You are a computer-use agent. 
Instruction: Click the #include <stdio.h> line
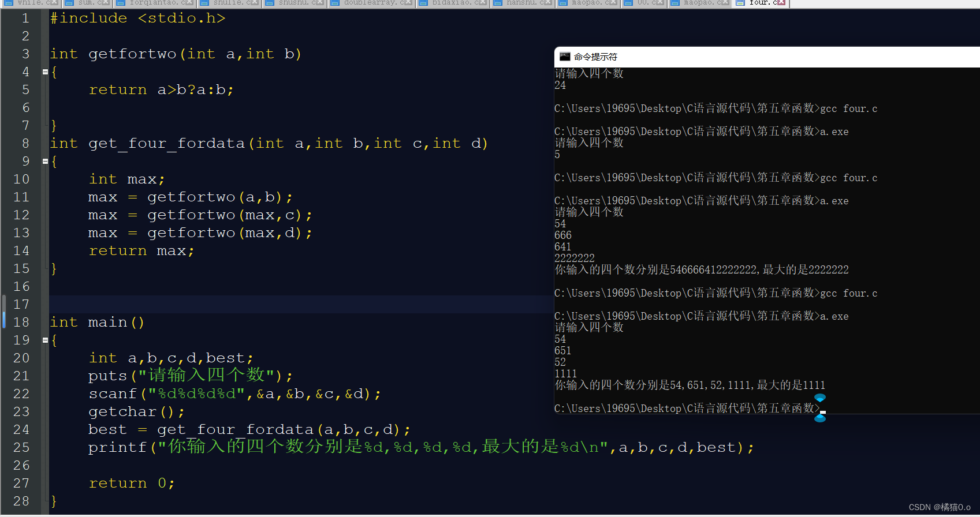137,18
